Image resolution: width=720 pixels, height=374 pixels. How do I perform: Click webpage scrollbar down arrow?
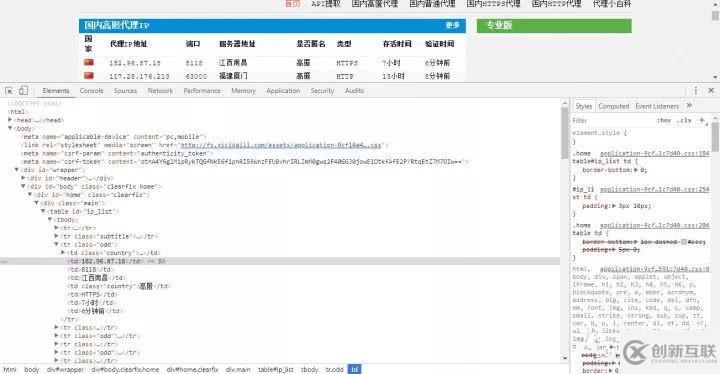click(x=715, y=77)
